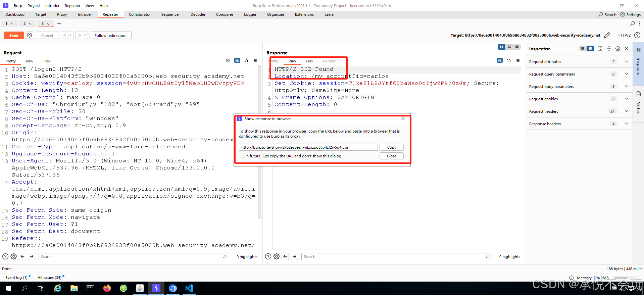
Task: Open history forward dropdown arrow
Action: click(85, 35)
